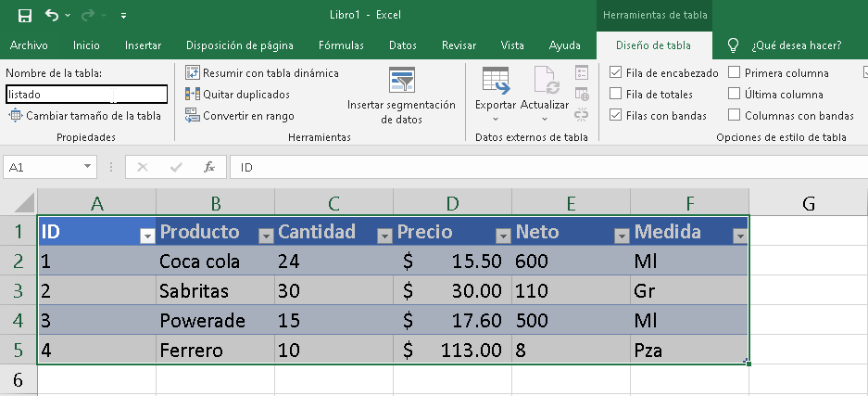Image resolution: width=868 pixels, height=396 pixels.
Task: Click the cancel X icon in formula bar
Action: pos(143,167)
